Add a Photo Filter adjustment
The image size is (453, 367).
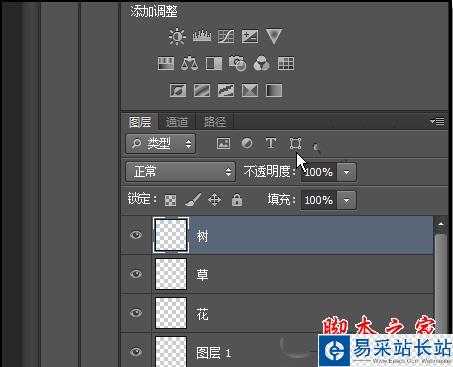click(x=237, y=63)
